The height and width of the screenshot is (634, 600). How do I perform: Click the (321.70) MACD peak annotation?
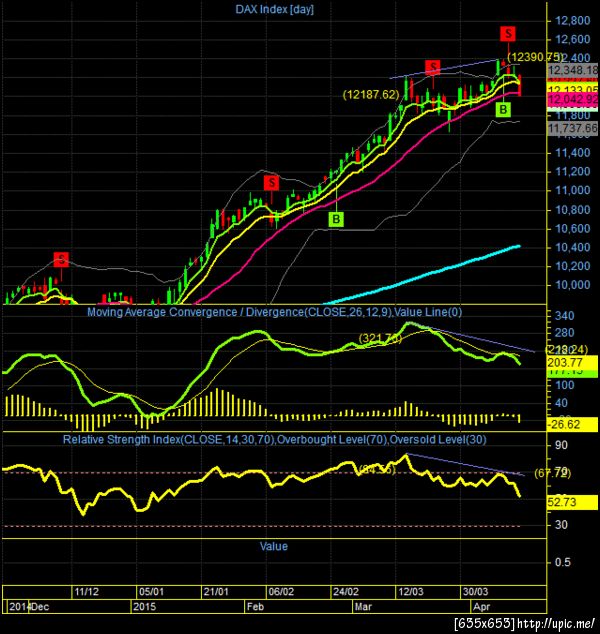click(380, 338)
